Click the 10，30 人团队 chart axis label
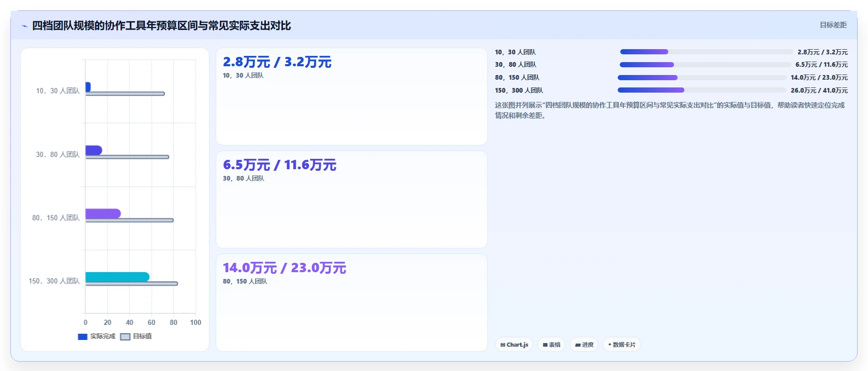The image size is (868, 371). pyautogui.click(x=58, y=91)
